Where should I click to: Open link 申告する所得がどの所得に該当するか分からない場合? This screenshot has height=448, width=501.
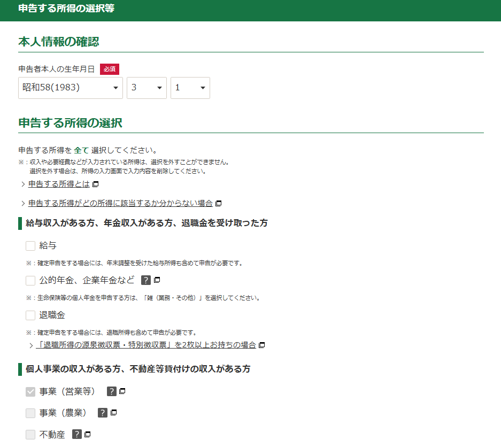click(120, 203)
